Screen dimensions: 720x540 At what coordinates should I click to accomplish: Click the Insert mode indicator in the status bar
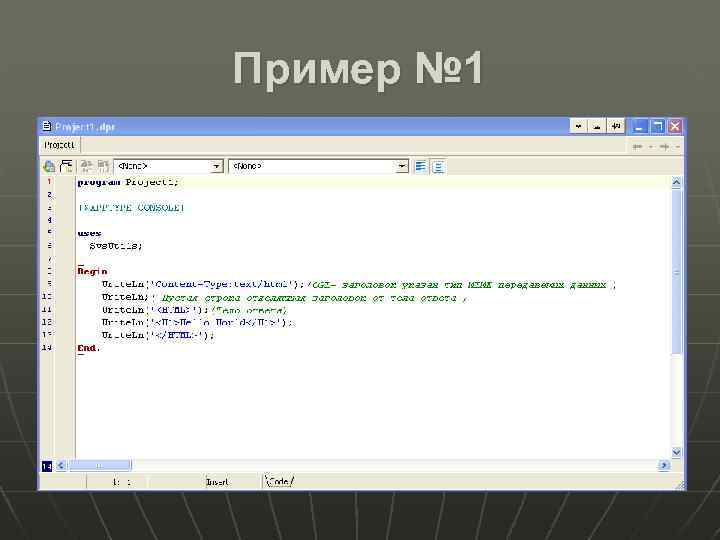click(x=217, y=482)
